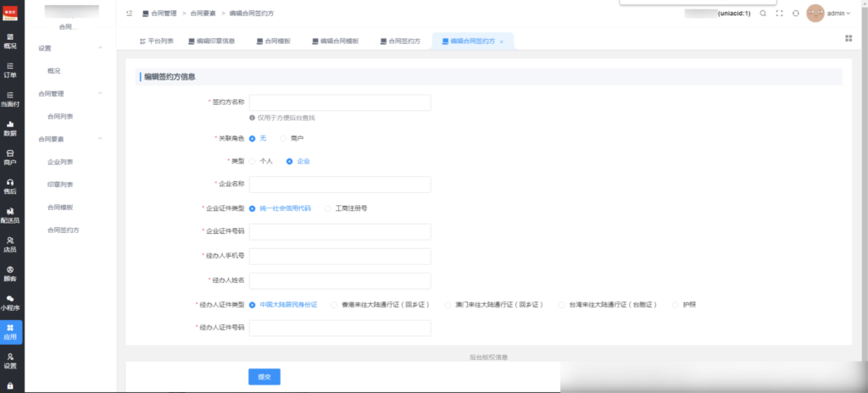This screenshot has height=393, width=868.
Task: Go to 售后 after-sales in sidebar
Action: click(10, 186)
